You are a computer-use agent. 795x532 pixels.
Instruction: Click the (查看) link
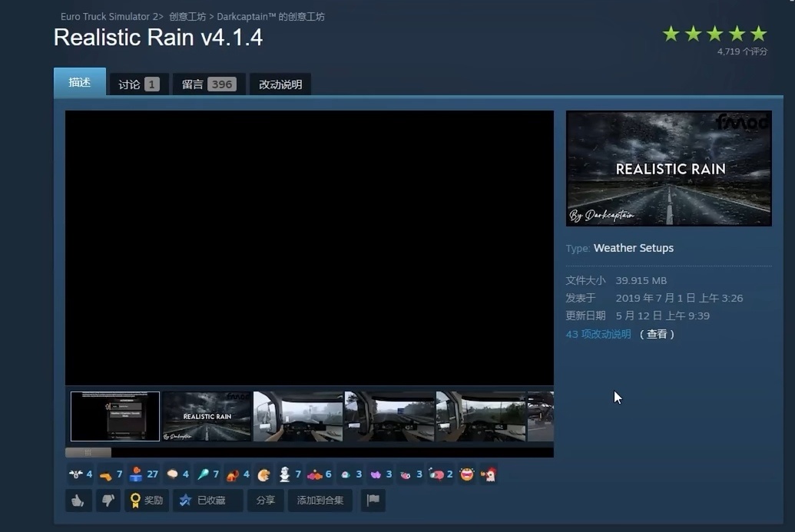(x=657, y=334)
